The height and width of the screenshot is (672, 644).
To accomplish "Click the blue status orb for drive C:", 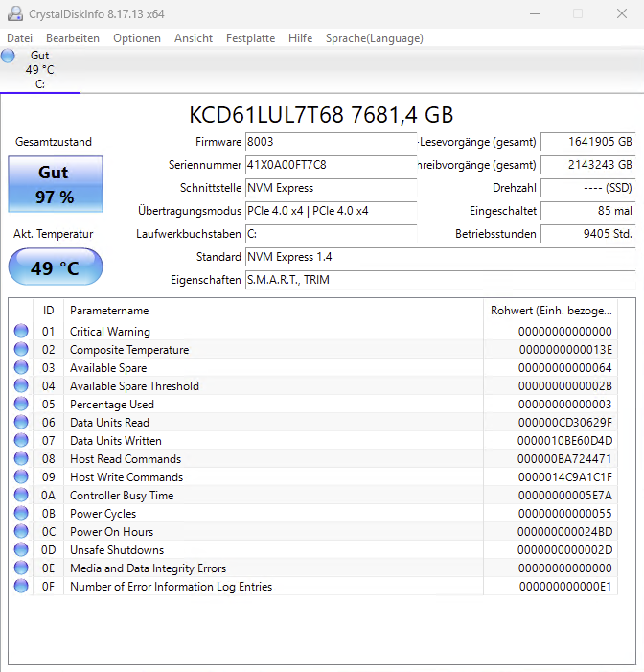I will point(8,56).
